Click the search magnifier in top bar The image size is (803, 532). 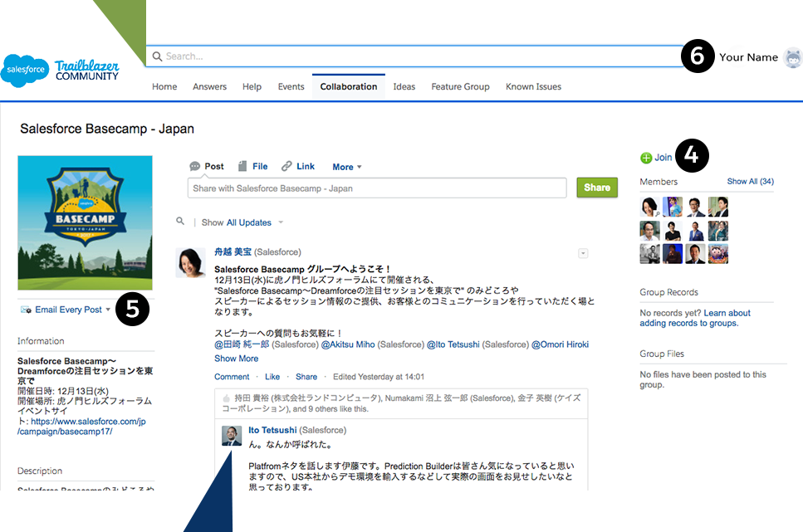click(x=157, y=56)
